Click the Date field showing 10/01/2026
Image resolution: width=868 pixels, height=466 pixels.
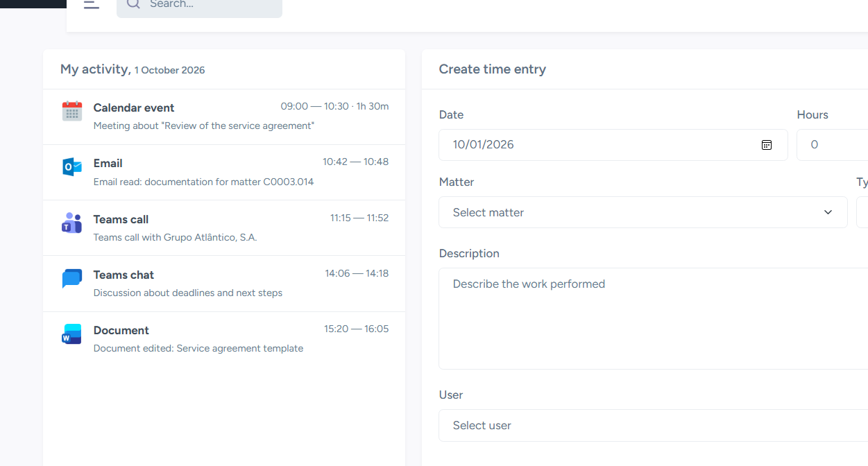(x=613, y=145)
